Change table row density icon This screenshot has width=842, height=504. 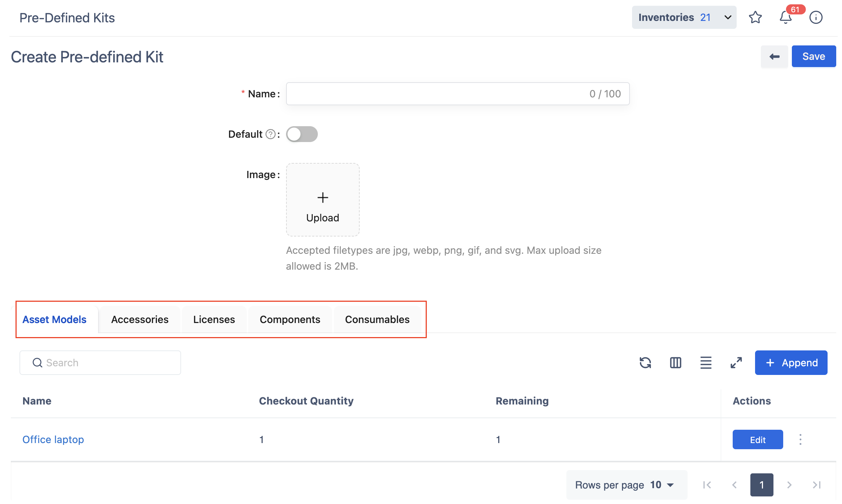pyautogui.click(x=706, y=363)
